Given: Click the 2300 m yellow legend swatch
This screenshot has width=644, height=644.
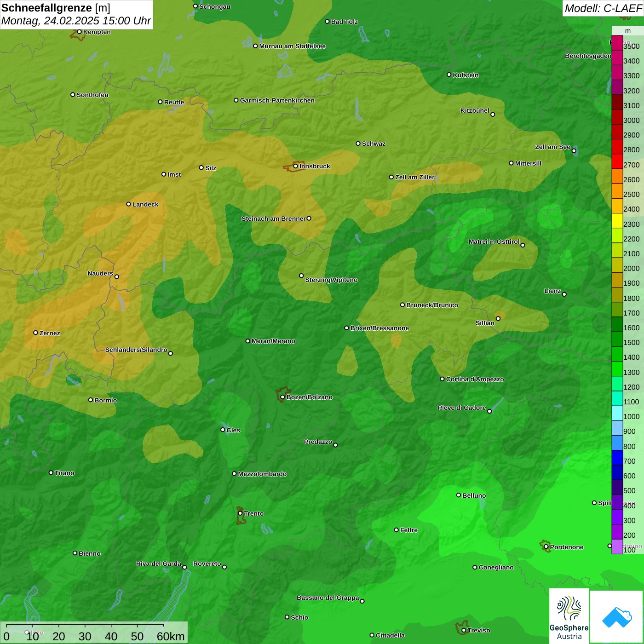Looking at the screenshot, I should (x=617, y=221).
